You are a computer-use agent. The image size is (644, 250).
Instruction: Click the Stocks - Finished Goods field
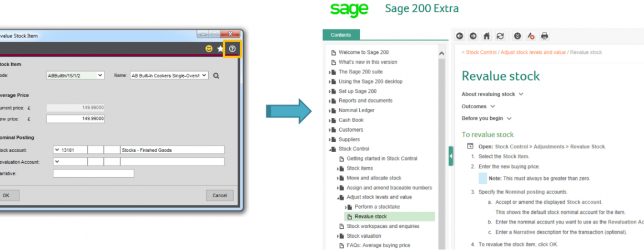(173, 150)
